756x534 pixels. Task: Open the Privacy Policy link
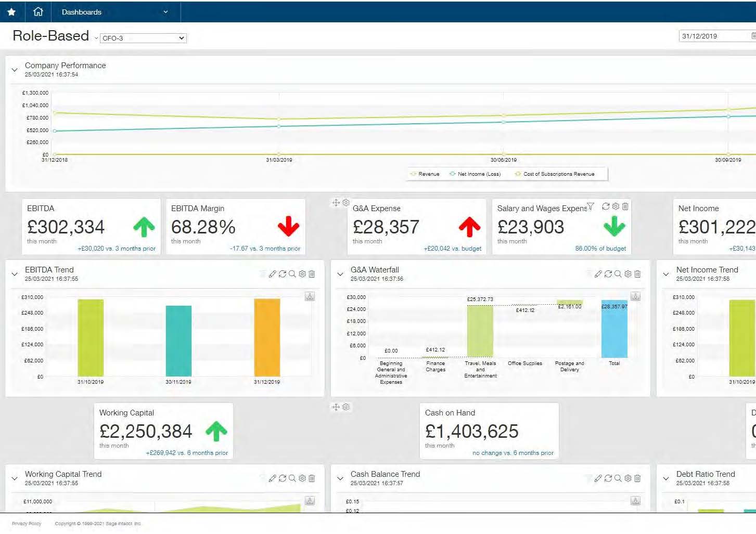[26, 524]
